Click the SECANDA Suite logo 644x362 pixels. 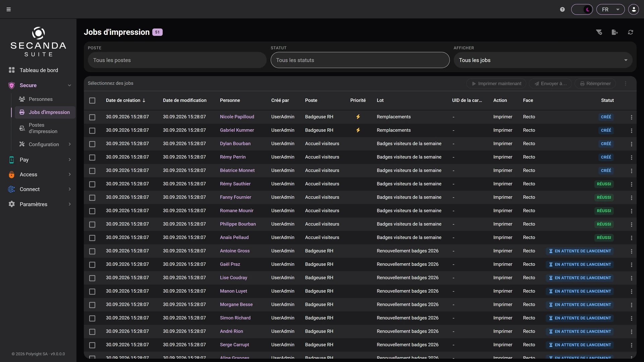click(x=38, y=42)
